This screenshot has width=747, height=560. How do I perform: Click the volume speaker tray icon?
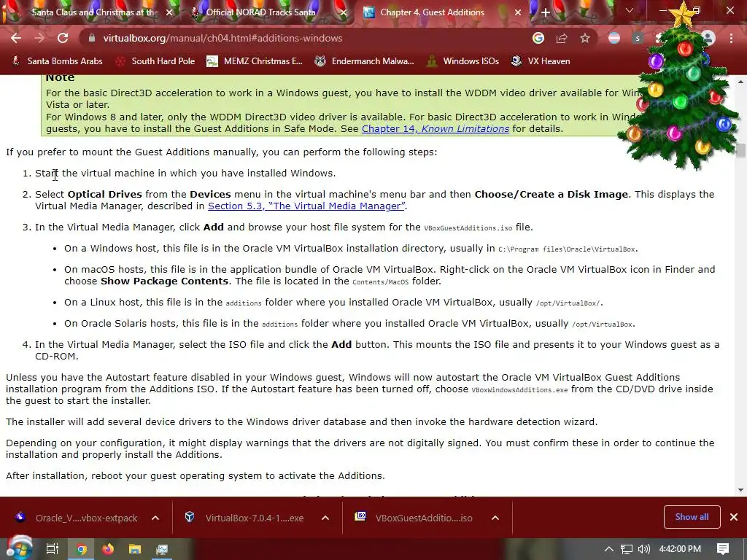pyautogui.click(x=643, y=549)
